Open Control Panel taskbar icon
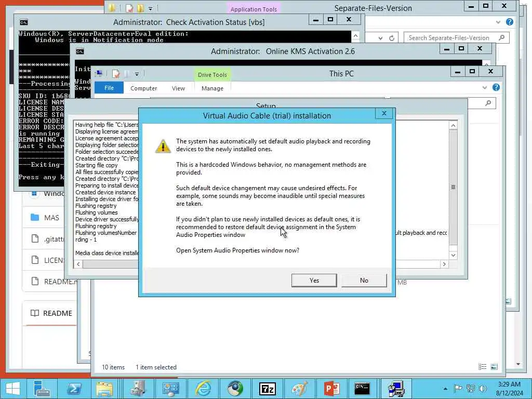The height and width of the screenshot is (399, 532). (x=170, y=389)
